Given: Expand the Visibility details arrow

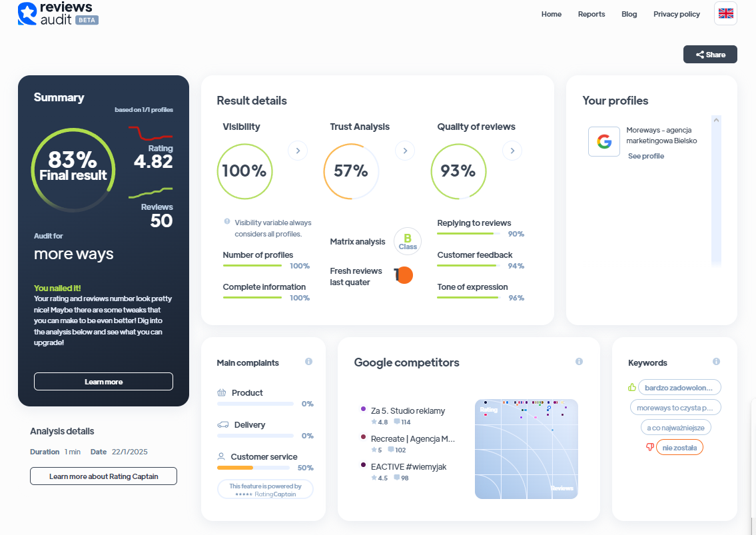Looking at the screenshot, I should tap(298, 151).
